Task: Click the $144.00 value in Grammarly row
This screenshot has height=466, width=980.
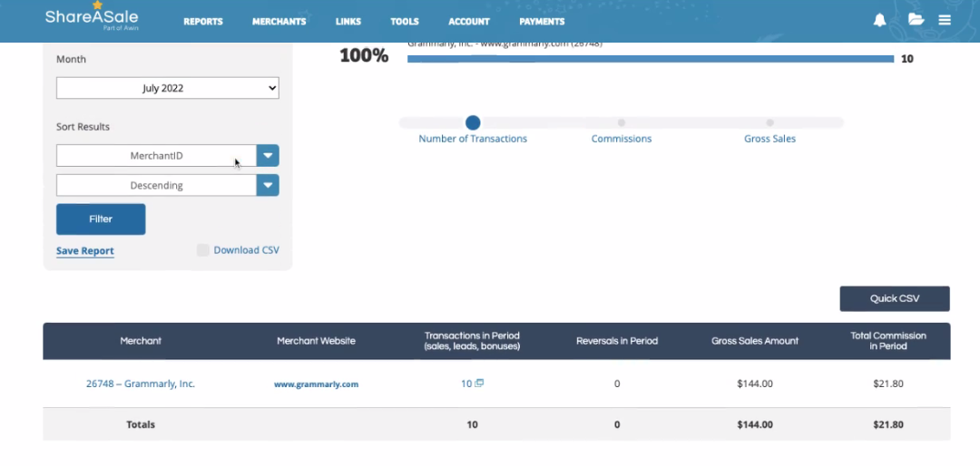Action: 755,383
